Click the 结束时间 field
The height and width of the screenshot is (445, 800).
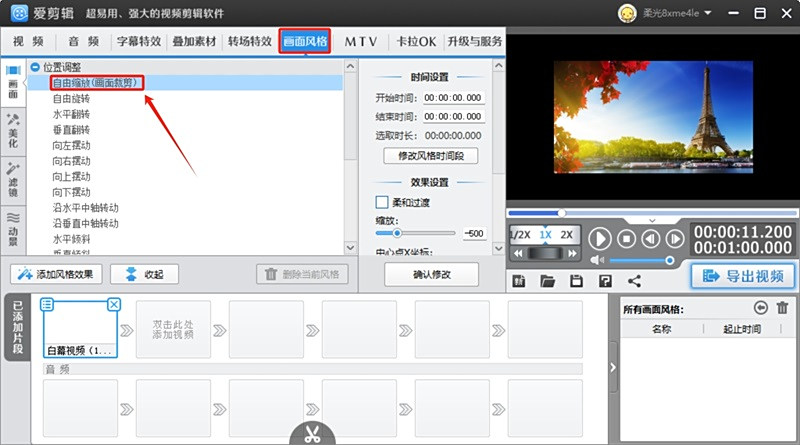coord(453,116)
